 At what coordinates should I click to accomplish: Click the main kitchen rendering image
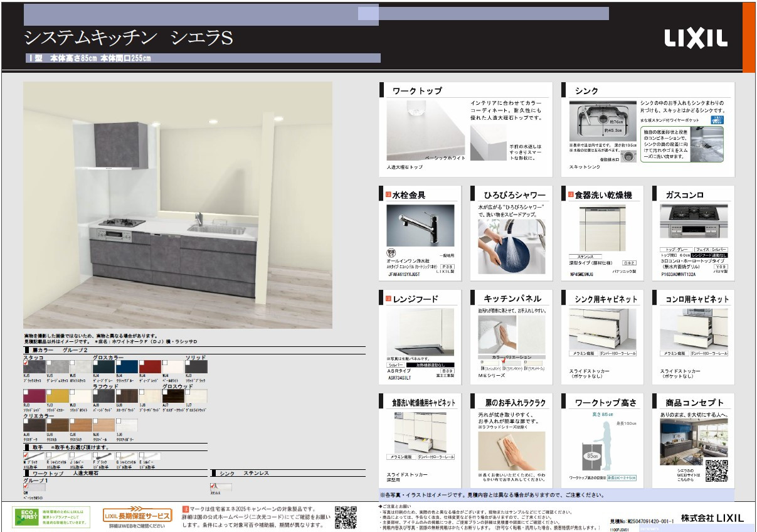(x=177, y=205)
